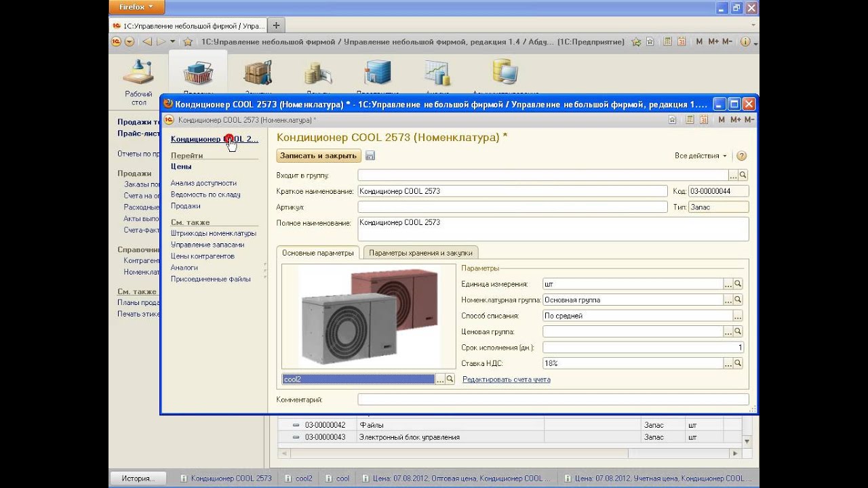Open lookup magnifier for cool2 picture file
This screenshot has height=488, width=868.
coord(450,380)
